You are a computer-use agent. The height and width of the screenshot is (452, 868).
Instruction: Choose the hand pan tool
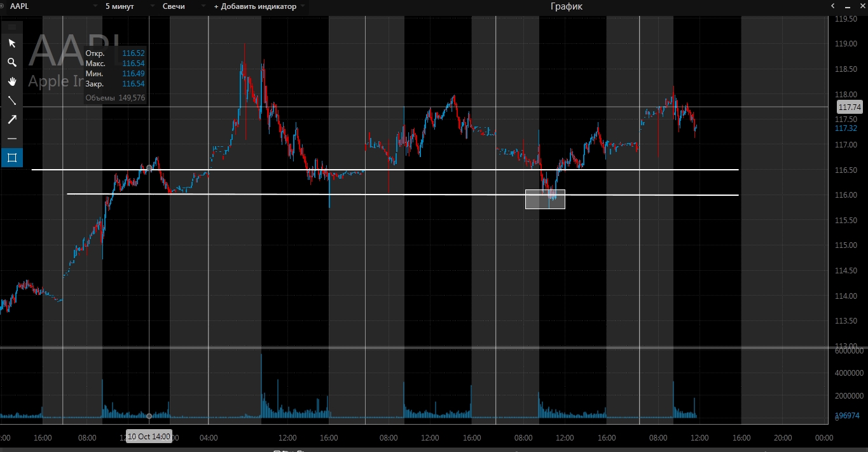(11, 81)
